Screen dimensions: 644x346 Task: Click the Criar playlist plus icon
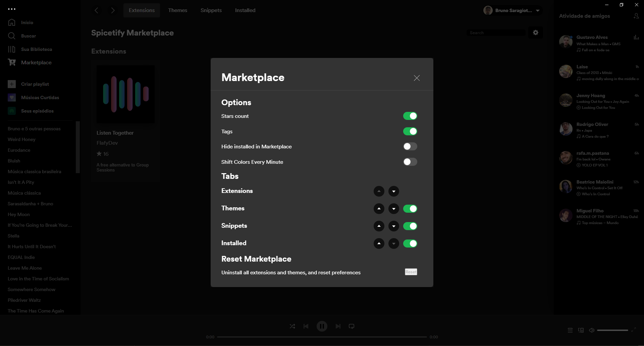pyautogui.click(x=12, y=84)
